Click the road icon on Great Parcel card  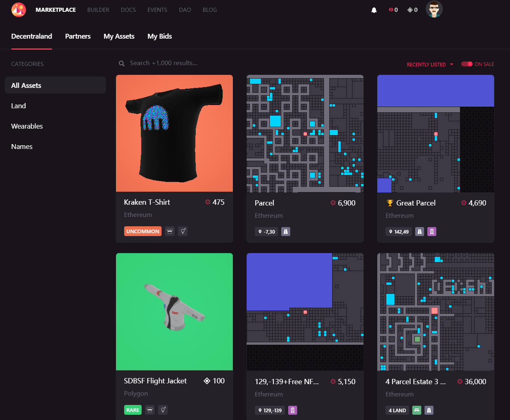[x=420, y=232]
